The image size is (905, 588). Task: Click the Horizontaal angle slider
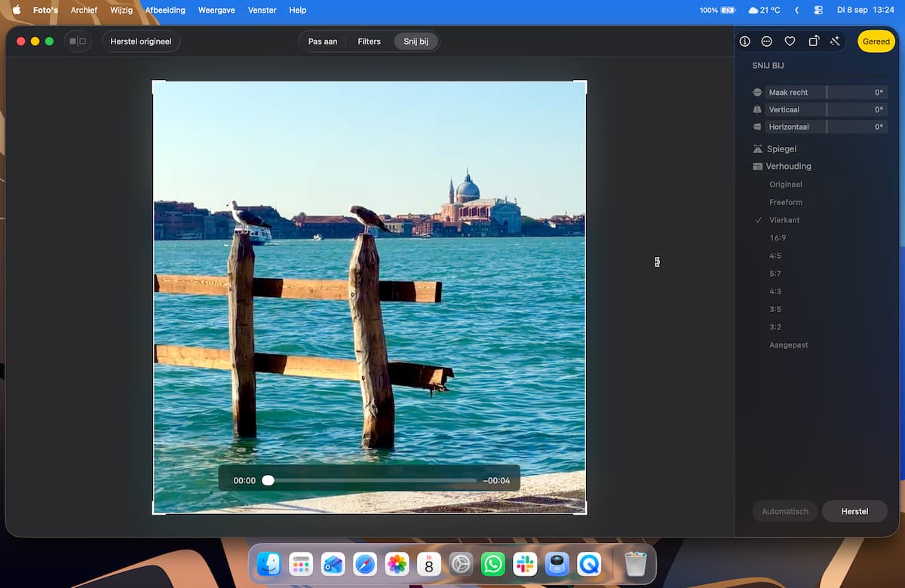coord(826,127)
